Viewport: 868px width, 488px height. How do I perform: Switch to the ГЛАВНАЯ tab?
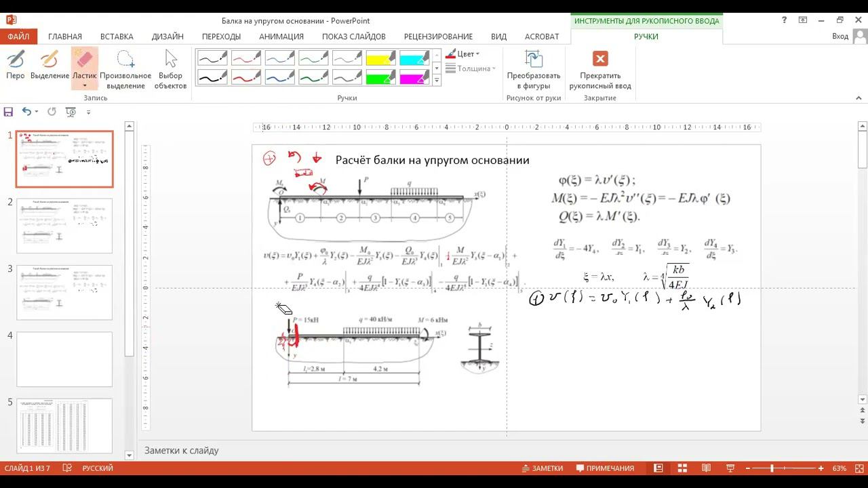(65, 37)
